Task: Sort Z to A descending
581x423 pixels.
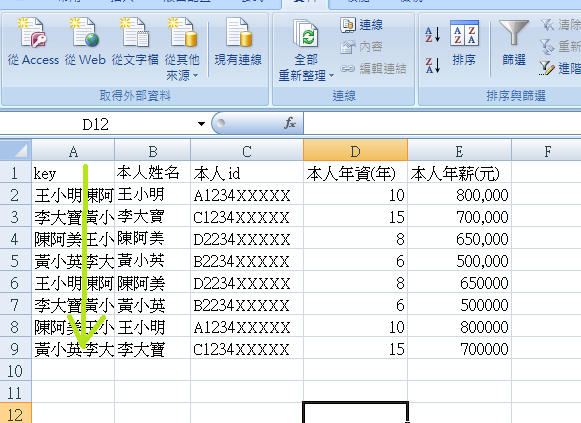Action: pyautogui.click(x=433, y=65)
